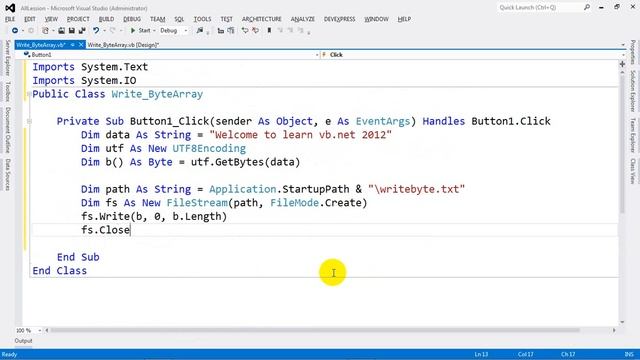Open the FILE menu
640x360 pixels.
[x=10, y=19]
